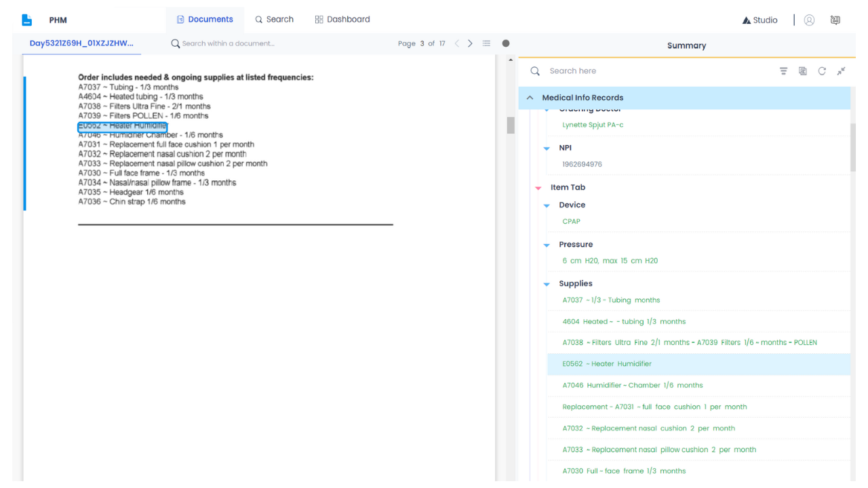Screen dimensions: 868x488
Task: Select the A7038 Filters Ultra Fine supply
Action: [x=690, y=343]
